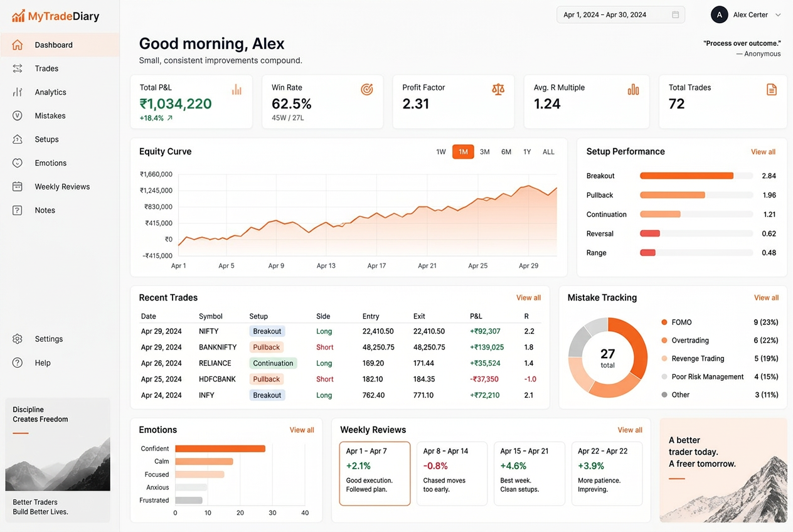Viewport: 793px width, 532px height.
Task: Click the Reversal setup performance bar
Action: click(650, 233)
